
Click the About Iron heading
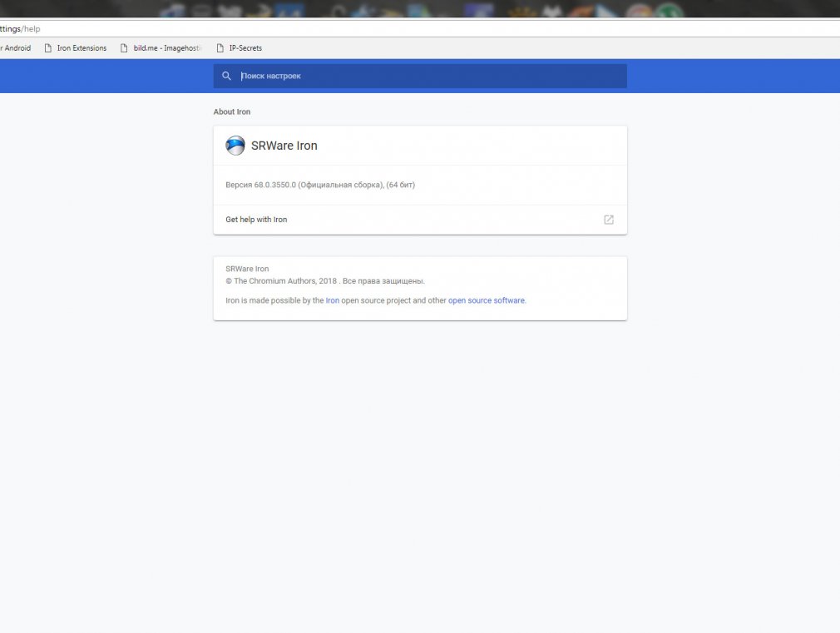232,112
